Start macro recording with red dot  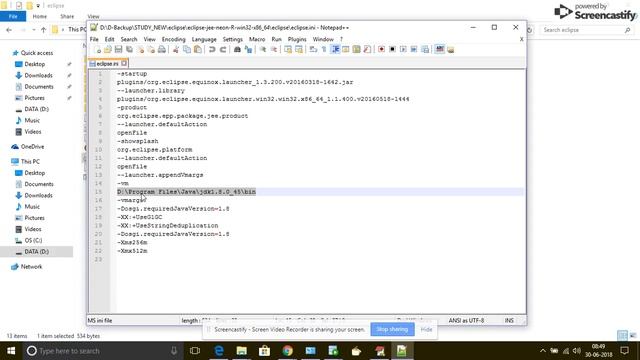381,49
